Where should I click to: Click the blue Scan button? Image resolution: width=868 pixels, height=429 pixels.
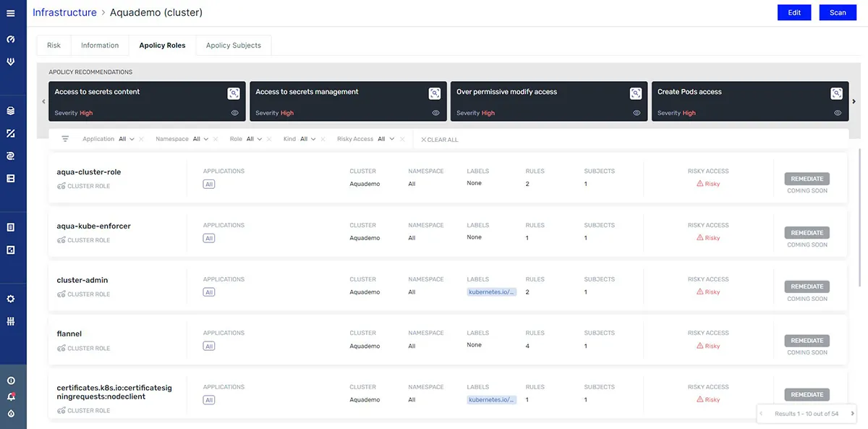(838, 12)
